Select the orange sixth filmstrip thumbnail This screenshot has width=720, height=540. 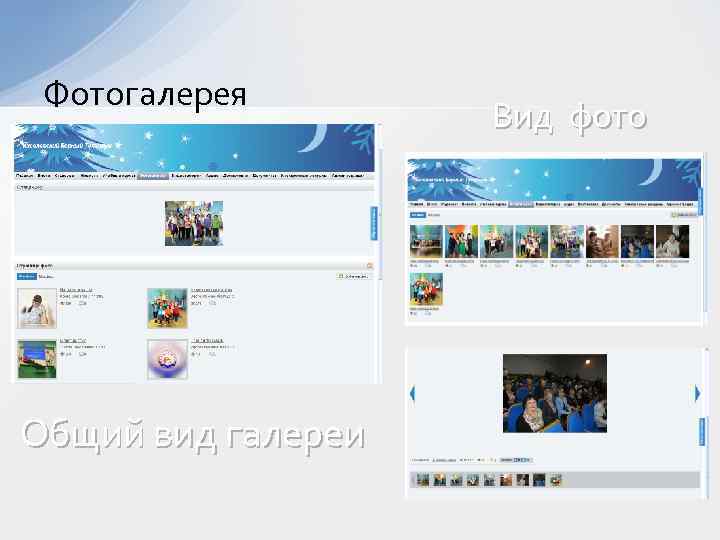pos(506,480)
